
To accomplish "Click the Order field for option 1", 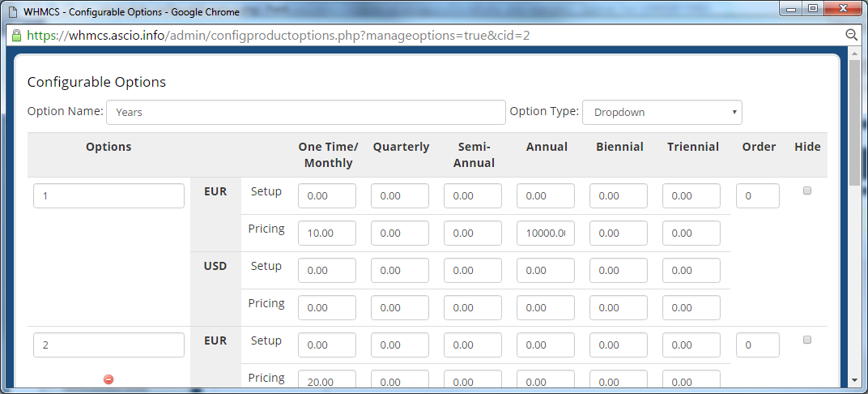I will (x=757, y=196).
